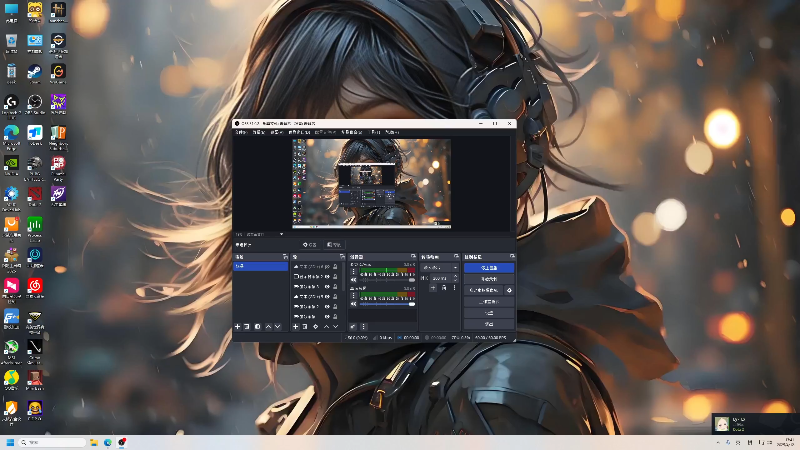Open advanced audio properties in mixer footer
Viewport: 800px width, 450px height.
tap(353, 327)
